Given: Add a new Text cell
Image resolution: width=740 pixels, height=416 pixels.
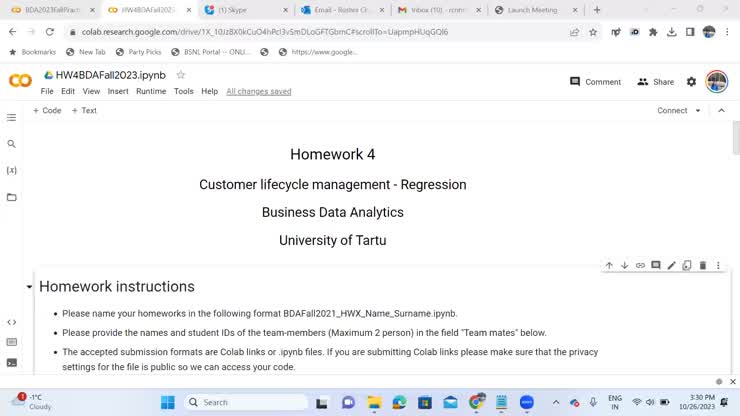Looking at the screenshot, I should coord(84,110).
